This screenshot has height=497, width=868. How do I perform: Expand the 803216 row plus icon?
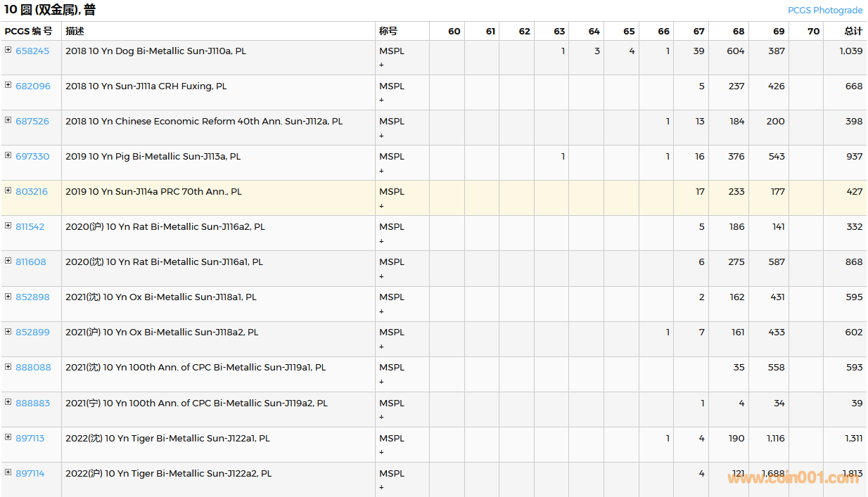[x=8, y=191]
